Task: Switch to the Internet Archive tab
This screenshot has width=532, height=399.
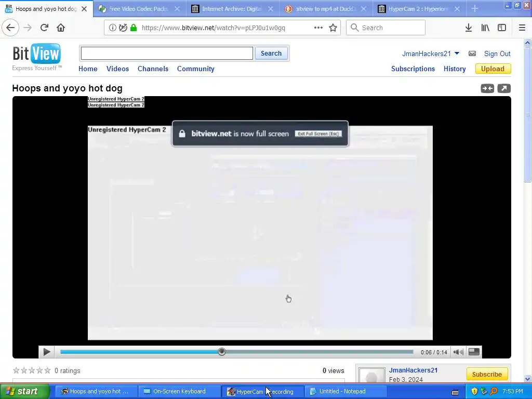Action: tap(232, 9)
